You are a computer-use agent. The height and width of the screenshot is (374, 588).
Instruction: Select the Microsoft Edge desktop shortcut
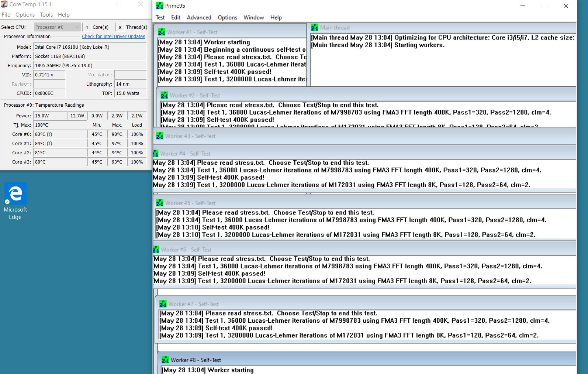15,201
